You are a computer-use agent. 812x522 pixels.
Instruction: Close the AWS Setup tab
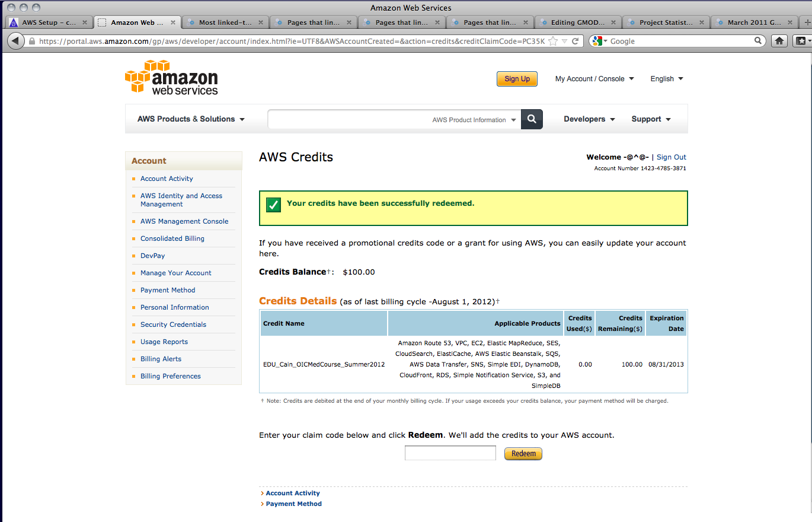click(85, 23)
